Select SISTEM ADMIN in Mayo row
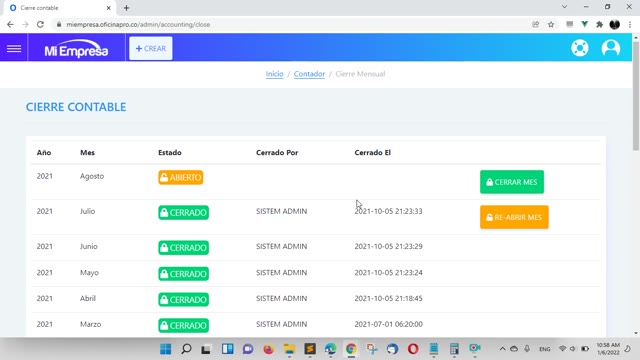This screenshot has width=640, height=360. (x=282, y=273)
